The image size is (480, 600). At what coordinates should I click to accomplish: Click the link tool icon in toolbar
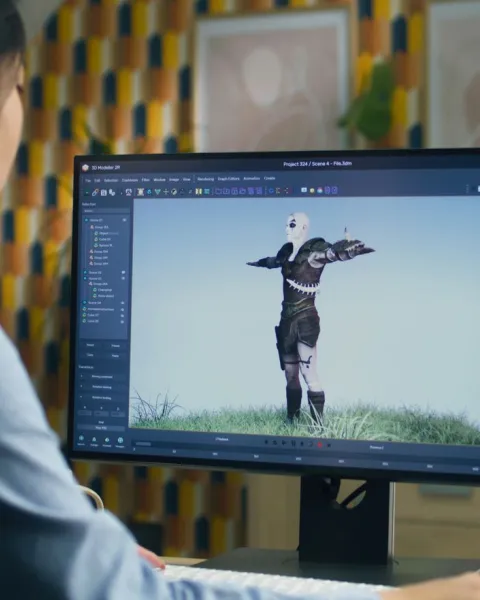tap(95, 192)
